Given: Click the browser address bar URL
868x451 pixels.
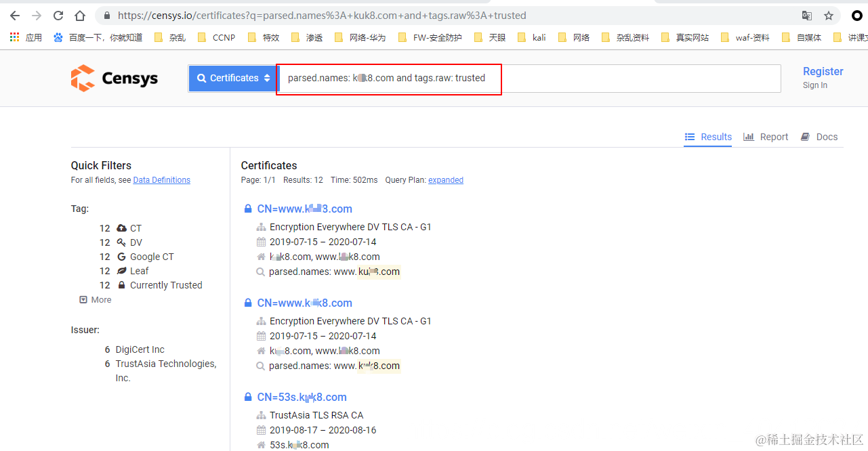Looking at the screenshot, I should (x=322, y=16).
